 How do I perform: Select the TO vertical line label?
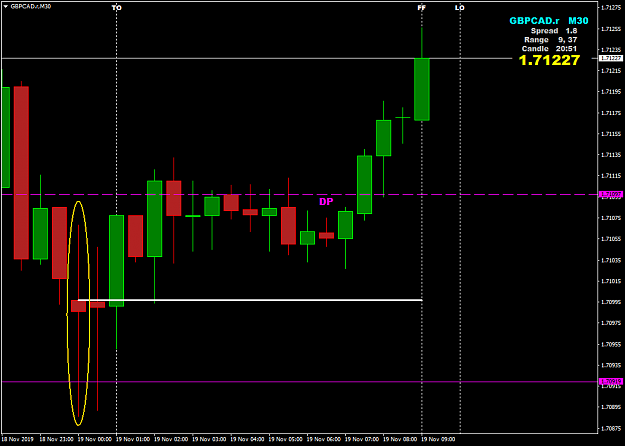pyautogui.click(x=116, y=8)
